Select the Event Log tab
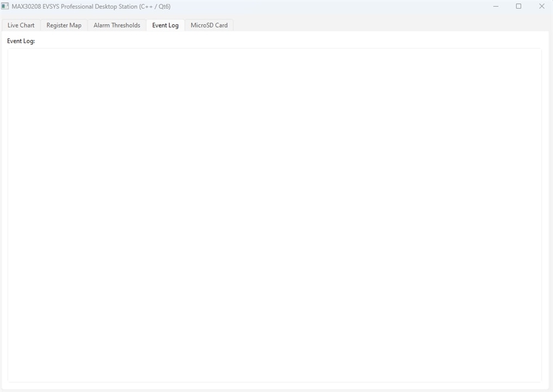This screenshot has width=553, height=392. pos(165,26)
